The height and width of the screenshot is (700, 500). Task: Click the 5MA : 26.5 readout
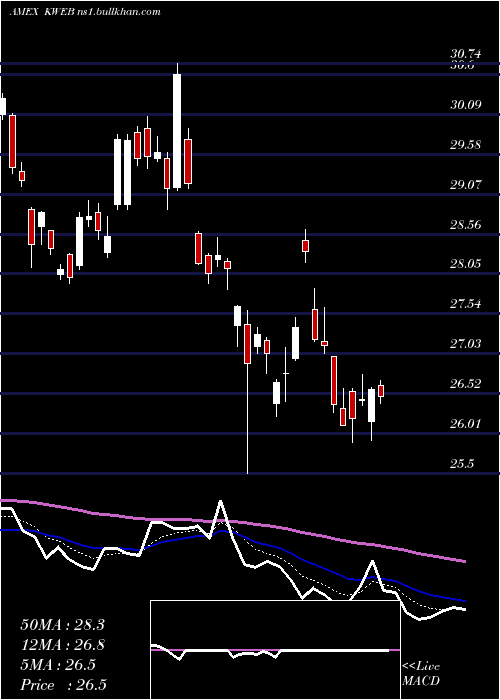(58, 665)
